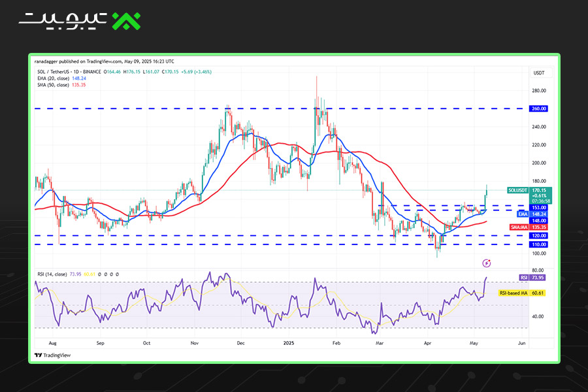Click the Feb label on the time axis

click(336, 343)
